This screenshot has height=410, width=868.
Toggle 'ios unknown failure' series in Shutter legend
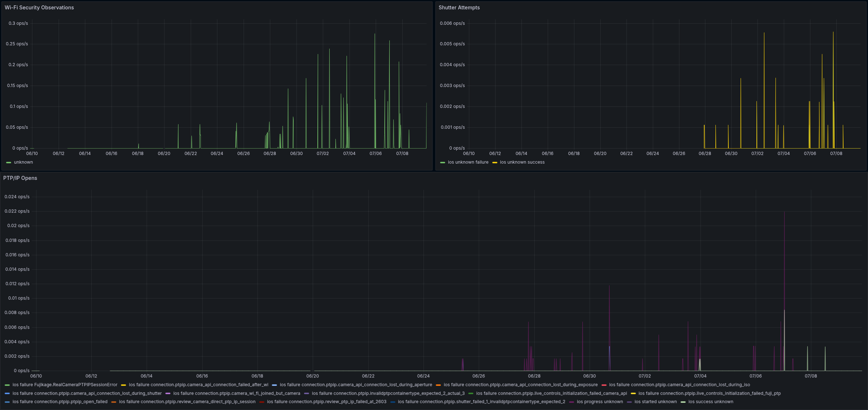(x=468, y=162)
